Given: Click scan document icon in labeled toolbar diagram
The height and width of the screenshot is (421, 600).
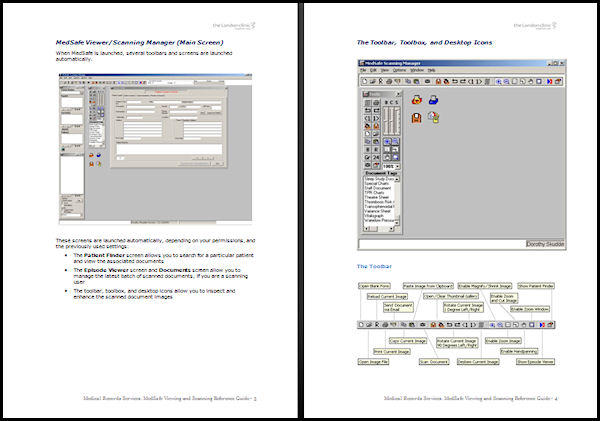Looking at the screenshot, I should (423, 325).
